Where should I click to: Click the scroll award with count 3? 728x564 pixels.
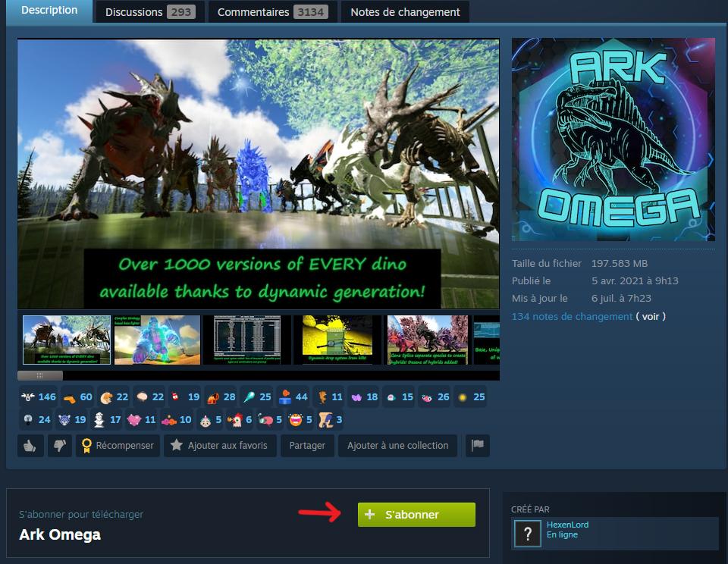pos(330,420)
